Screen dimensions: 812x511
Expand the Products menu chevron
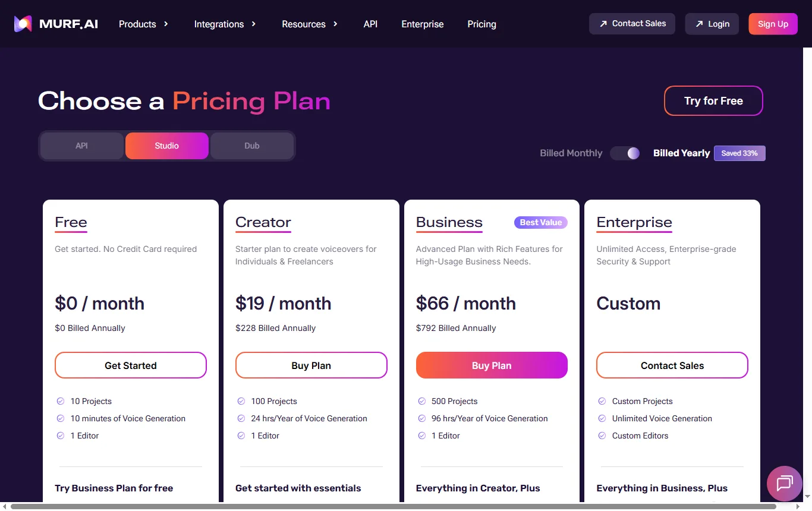click(166, 24)
